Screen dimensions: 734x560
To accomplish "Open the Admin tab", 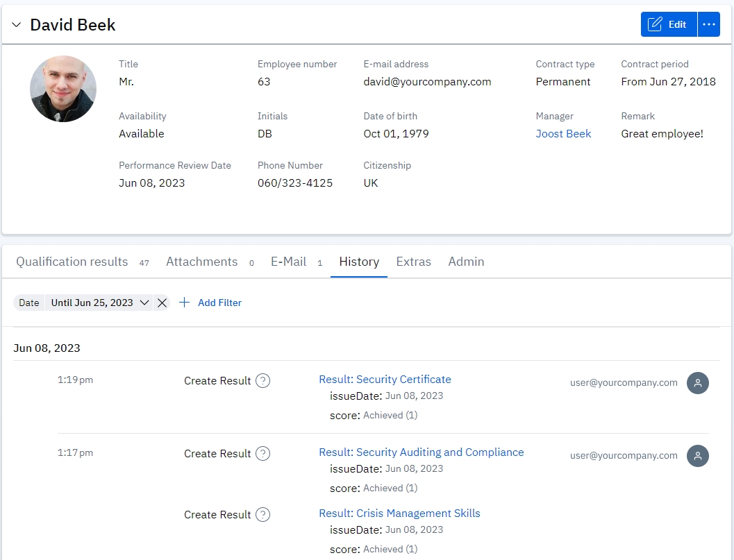I will 466,262.
